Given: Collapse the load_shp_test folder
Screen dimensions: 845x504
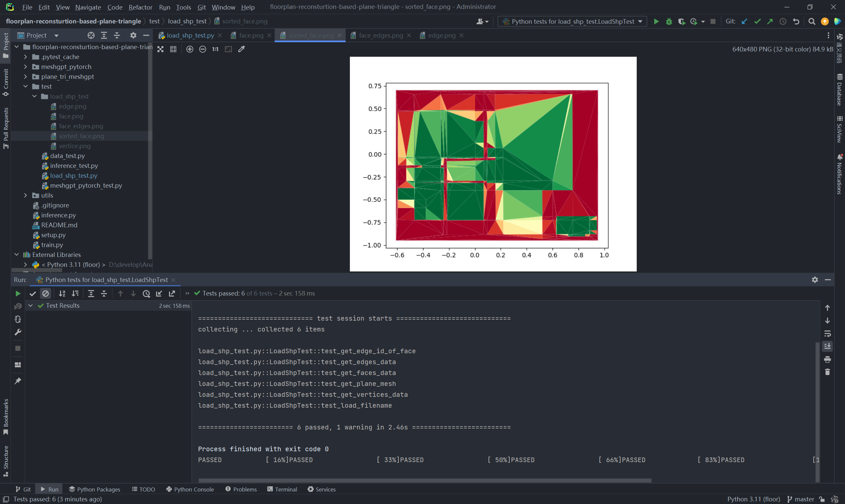Looking at the screenshot, I should (x=34, y=96).
